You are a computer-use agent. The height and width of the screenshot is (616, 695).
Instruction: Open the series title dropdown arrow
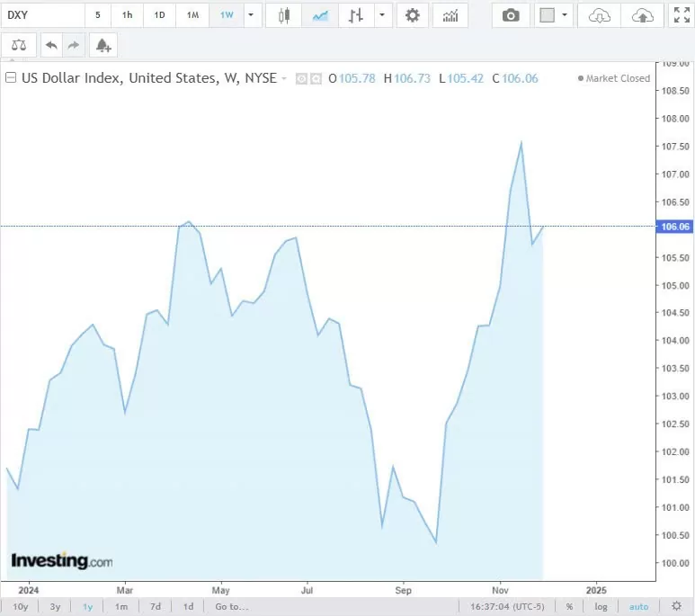(x=284, y=78)
